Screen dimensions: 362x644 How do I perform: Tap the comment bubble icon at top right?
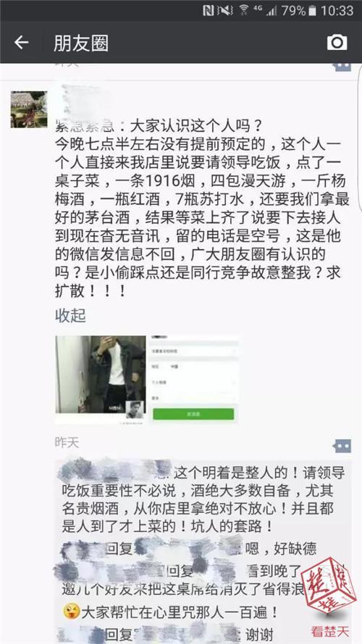[342, 67]
